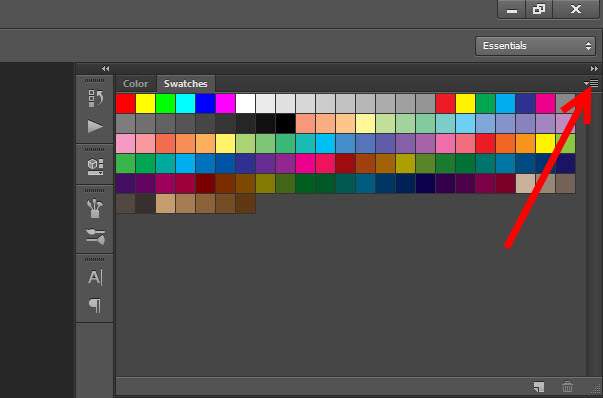Pick the white swatch
603x398 pixels.
tap(245, 103)
